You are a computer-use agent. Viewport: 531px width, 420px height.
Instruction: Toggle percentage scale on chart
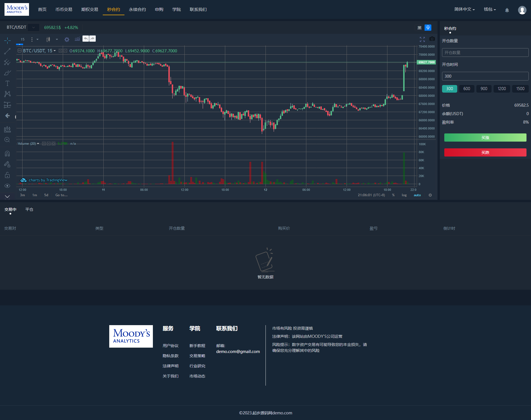pyautogui.click(x=393, y=195)
